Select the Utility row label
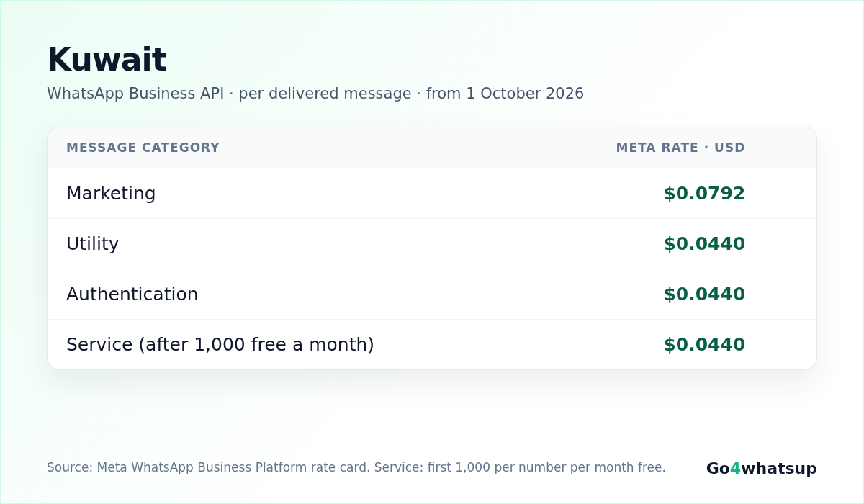 coord(92,244)
